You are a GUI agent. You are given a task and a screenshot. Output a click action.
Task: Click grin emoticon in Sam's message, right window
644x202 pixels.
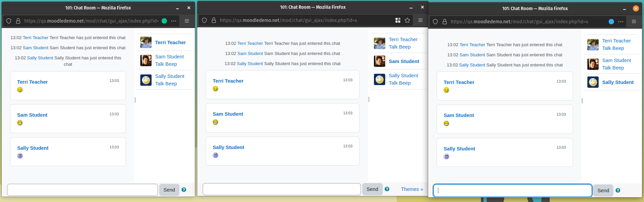coord(446,123)
